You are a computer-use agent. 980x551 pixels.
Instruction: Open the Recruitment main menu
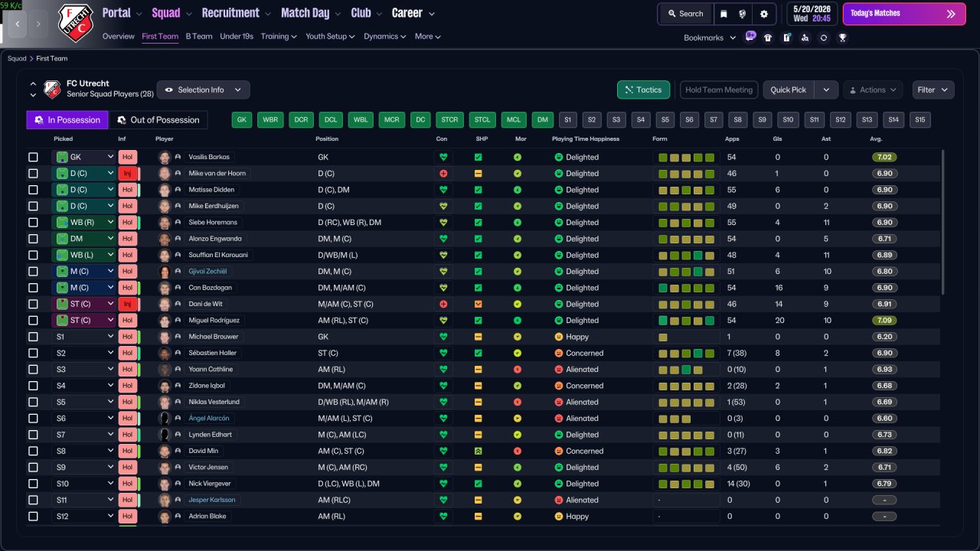[x=236, y=13]
